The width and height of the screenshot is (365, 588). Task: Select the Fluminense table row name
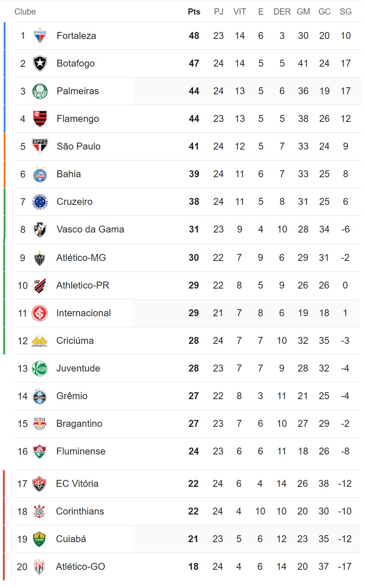[x=81, y=451]
